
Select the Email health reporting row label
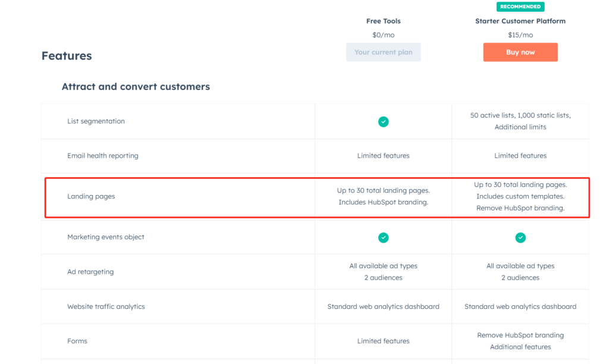(x=102, y=156)
